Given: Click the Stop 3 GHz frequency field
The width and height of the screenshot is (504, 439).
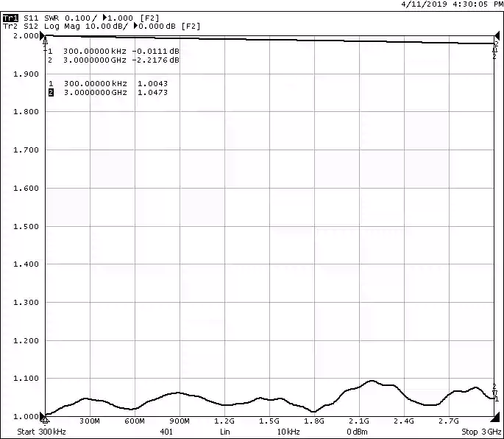Looking at the screenshot, I should coord(481,432).
